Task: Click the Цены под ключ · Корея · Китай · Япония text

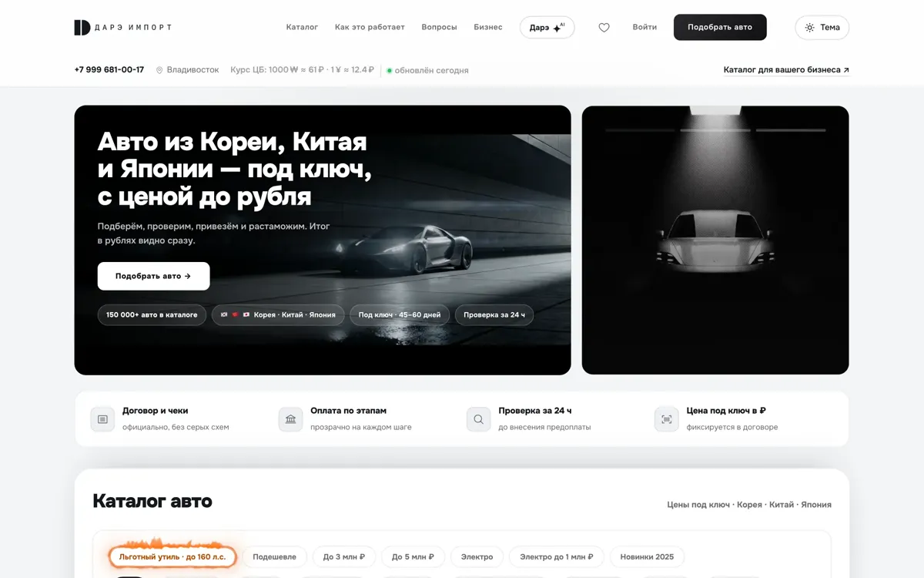Action: point(749,505)
